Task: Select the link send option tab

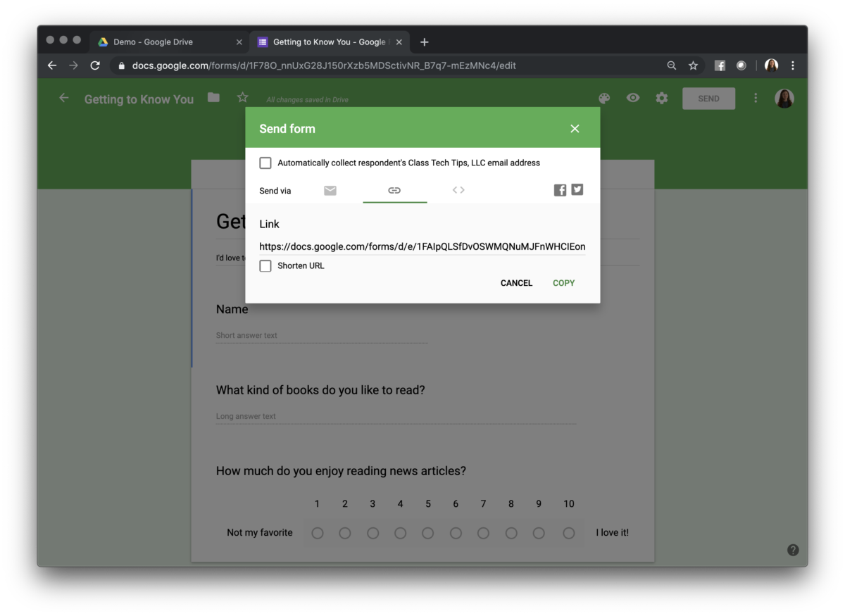Action: pos(394,190)
